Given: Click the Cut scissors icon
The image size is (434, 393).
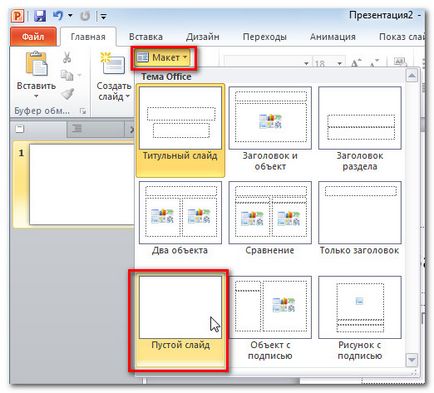Looking at the screenshot, I should point(67,57).
